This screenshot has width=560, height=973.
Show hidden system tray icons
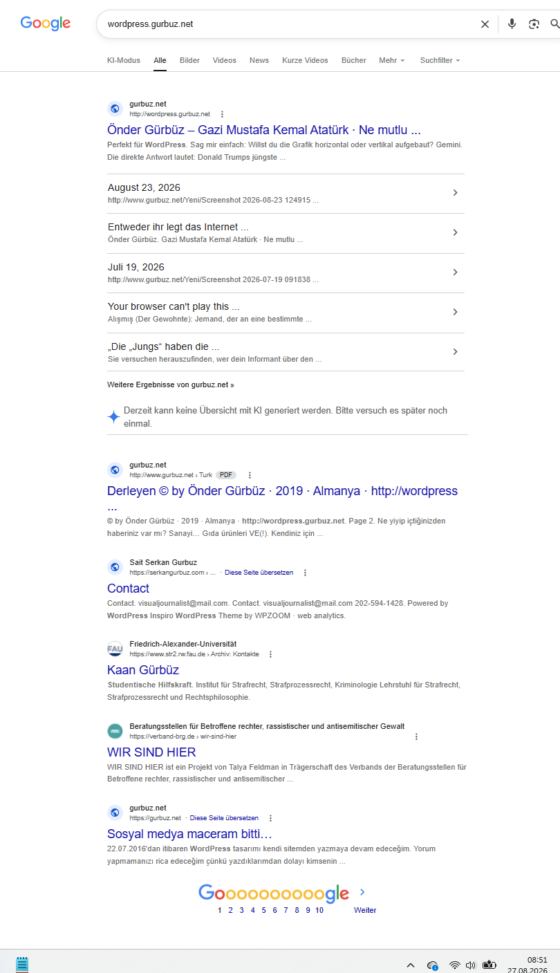(410, 965)
